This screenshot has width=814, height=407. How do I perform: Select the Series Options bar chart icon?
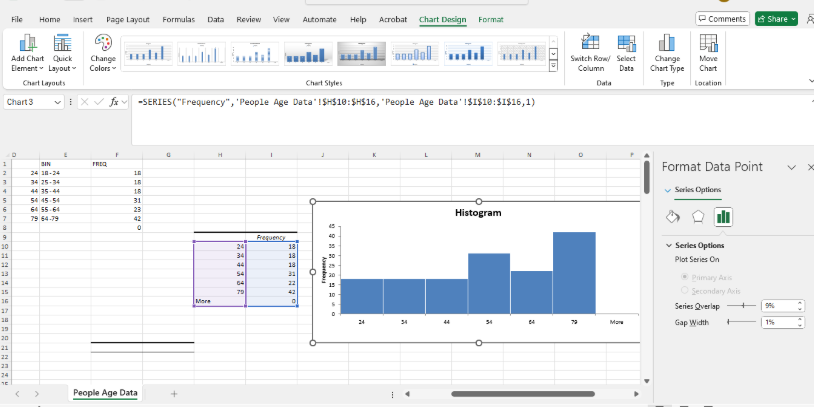pos(722,216)
